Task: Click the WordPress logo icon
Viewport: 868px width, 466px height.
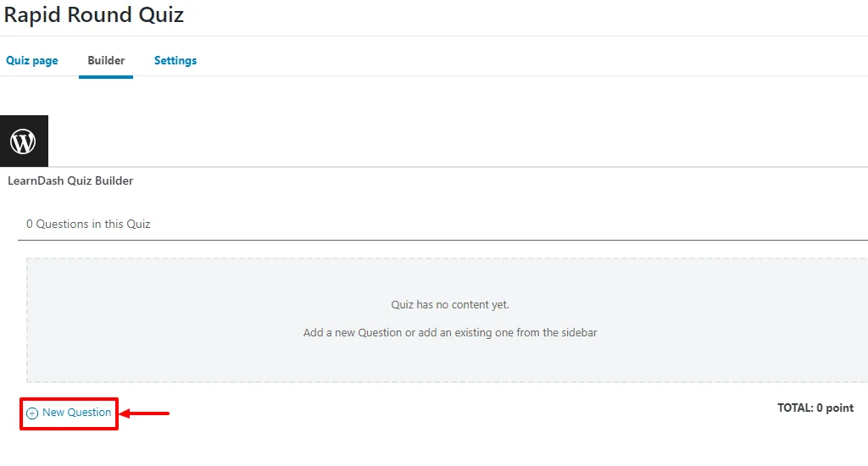Action: (23, 141)
